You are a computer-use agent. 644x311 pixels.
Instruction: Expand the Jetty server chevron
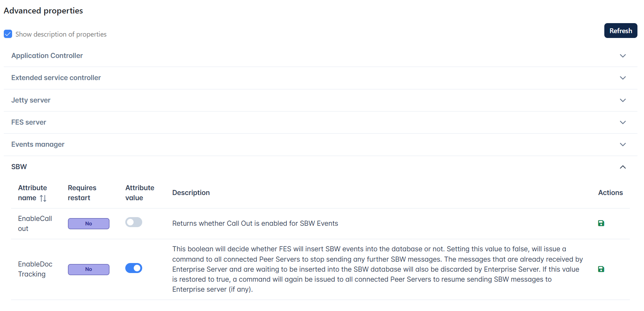(x=623, y=100)
